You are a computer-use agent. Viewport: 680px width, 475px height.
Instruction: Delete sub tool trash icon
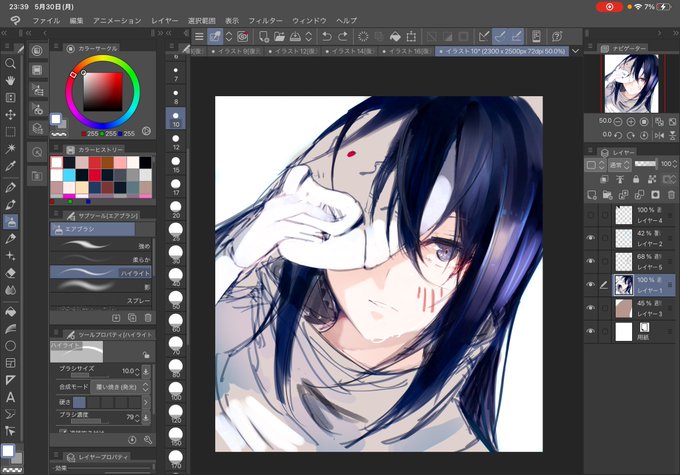point(147,318)
